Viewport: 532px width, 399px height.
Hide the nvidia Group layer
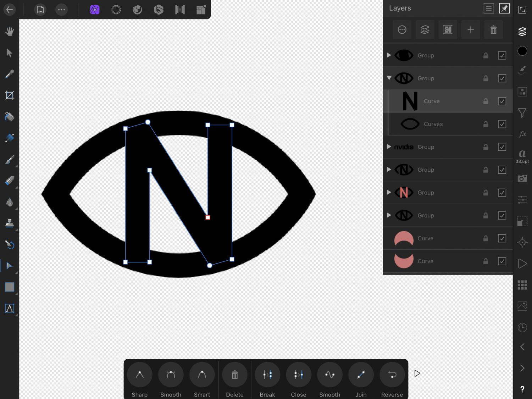[502, 147]
